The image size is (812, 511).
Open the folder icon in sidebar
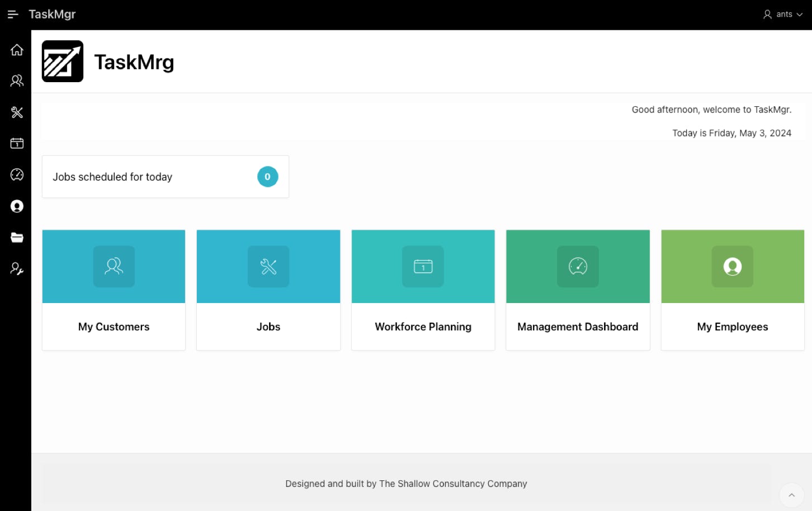tap(17, 238)
